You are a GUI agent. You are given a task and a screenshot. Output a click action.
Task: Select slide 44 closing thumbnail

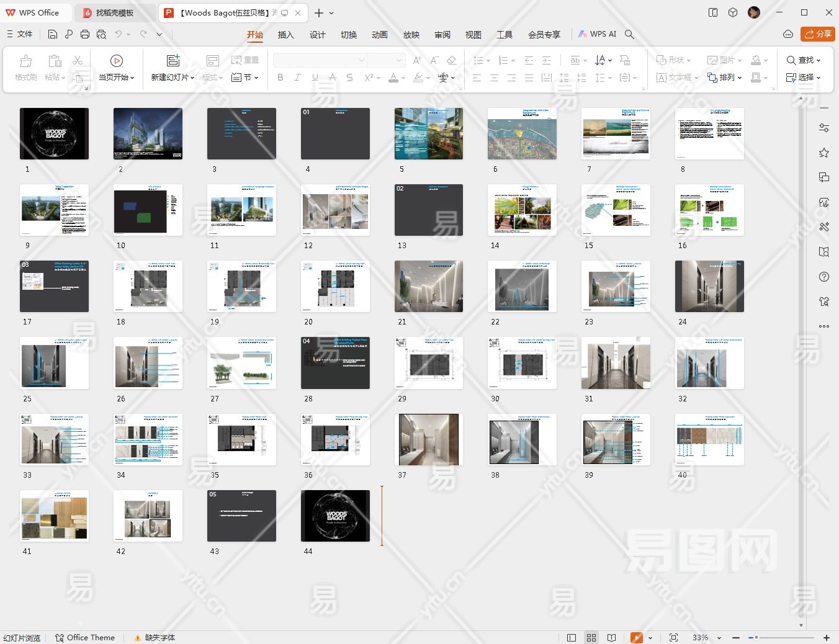click(x=335, y=516)
